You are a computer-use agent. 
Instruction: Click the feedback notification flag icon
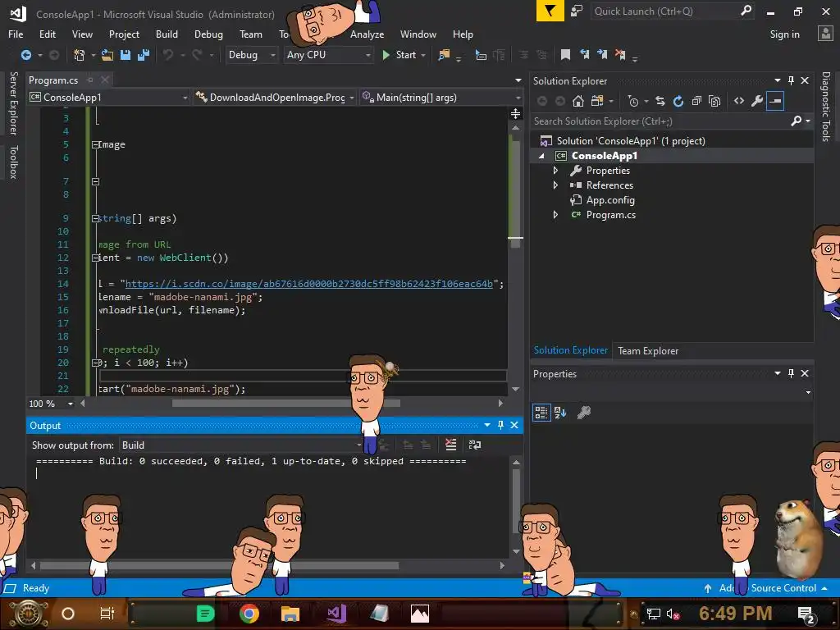coord(550,11)
